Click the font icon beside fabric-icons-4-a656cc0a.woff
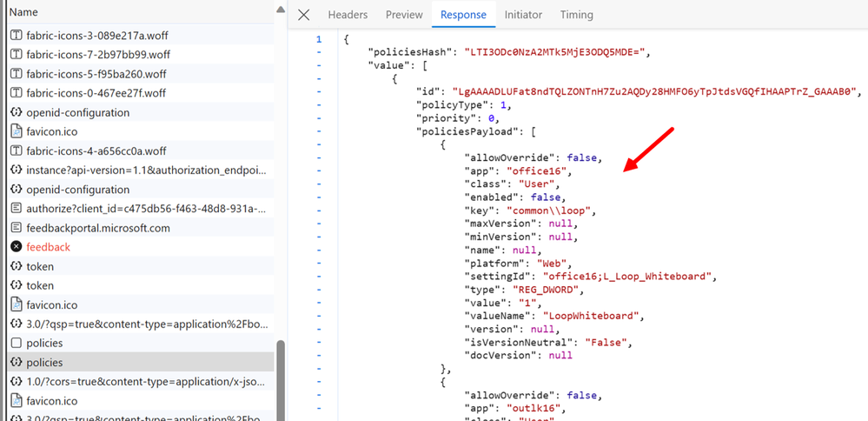The width and height of the screenshot is (868, 421). [x=17, y=151]
